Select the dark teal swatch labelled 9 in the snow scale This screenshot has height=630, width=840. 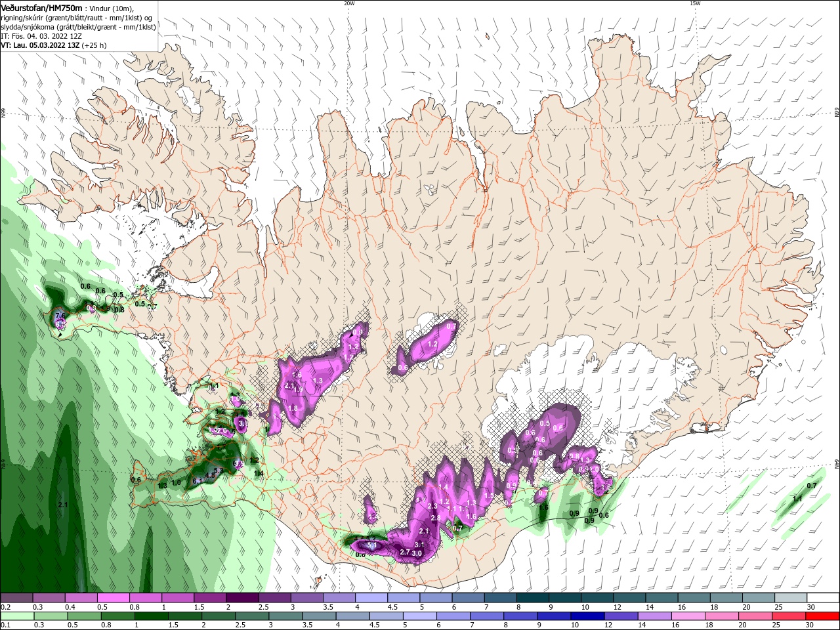point(564,598)
